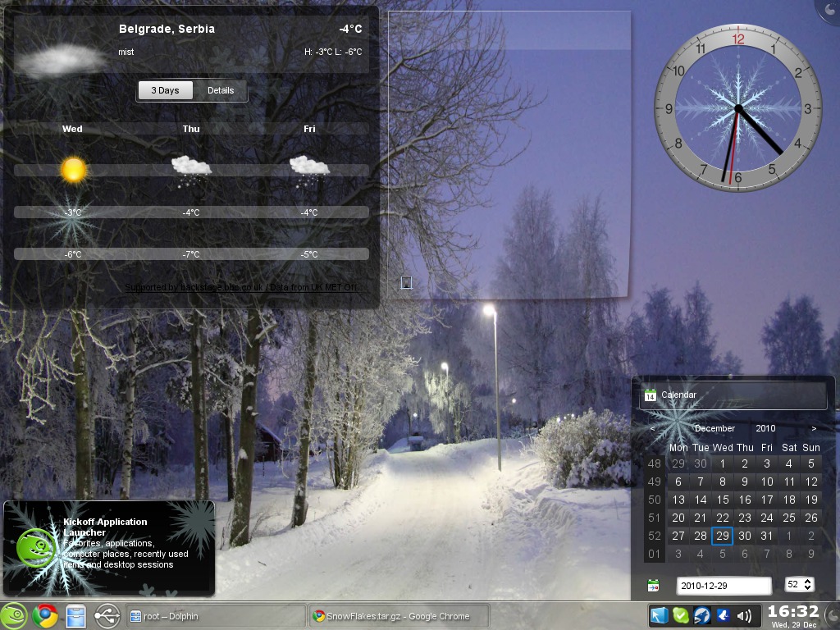Open the green checkmark updater tray icon

[680, 615]
